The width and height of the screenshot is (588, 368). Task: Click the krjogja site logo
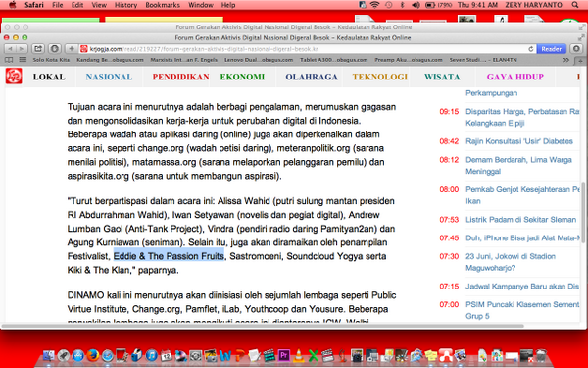[14, 77]
